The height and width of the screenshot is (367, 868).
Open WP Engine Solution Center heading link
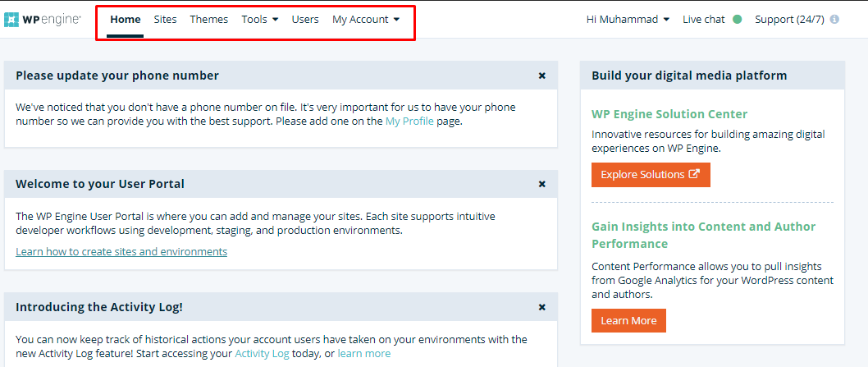point(669,114)
